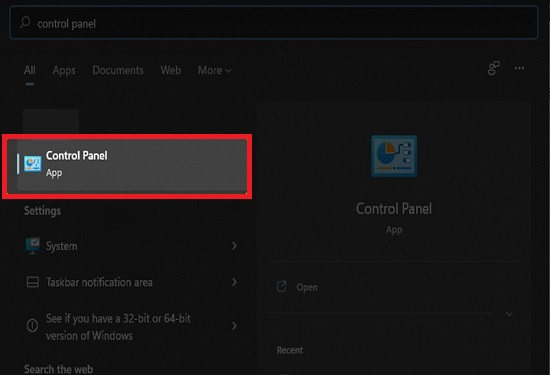The width and height of the screenshot is (550, 375).
Task: Switch to the All tab
Action: point(30,70)
